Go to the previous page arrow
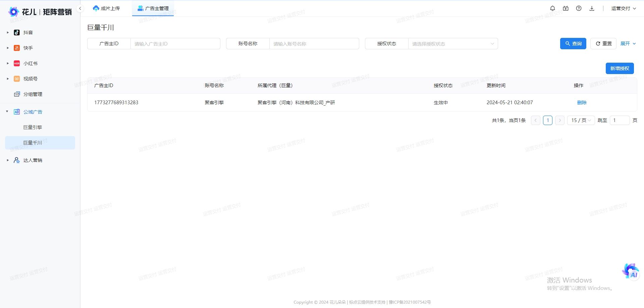 [x=536, y=120]
